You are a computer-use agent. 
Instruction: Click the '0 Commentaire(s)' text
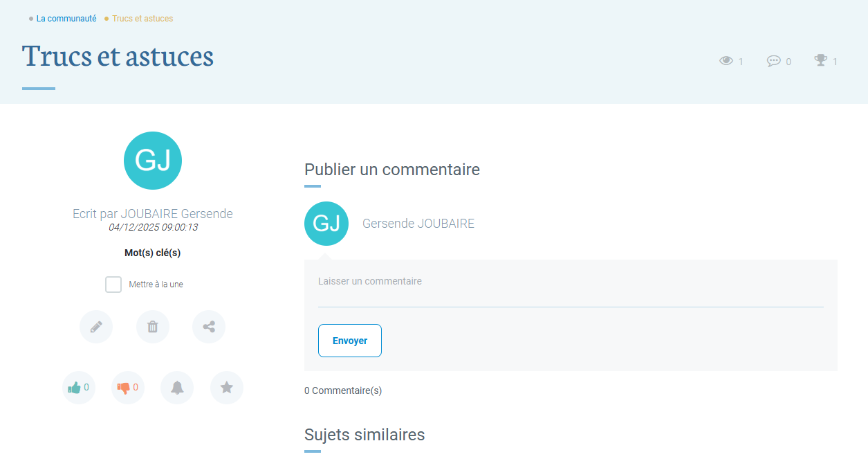pyautogui.click(x=343, y=390)
